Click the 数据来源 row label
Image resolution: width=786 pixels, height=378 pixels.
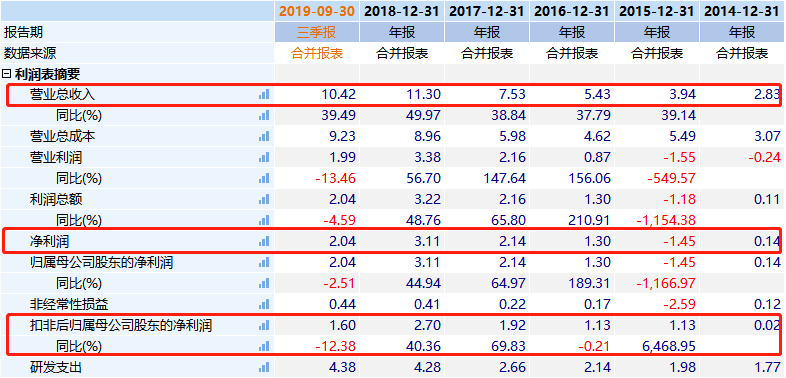30,53
